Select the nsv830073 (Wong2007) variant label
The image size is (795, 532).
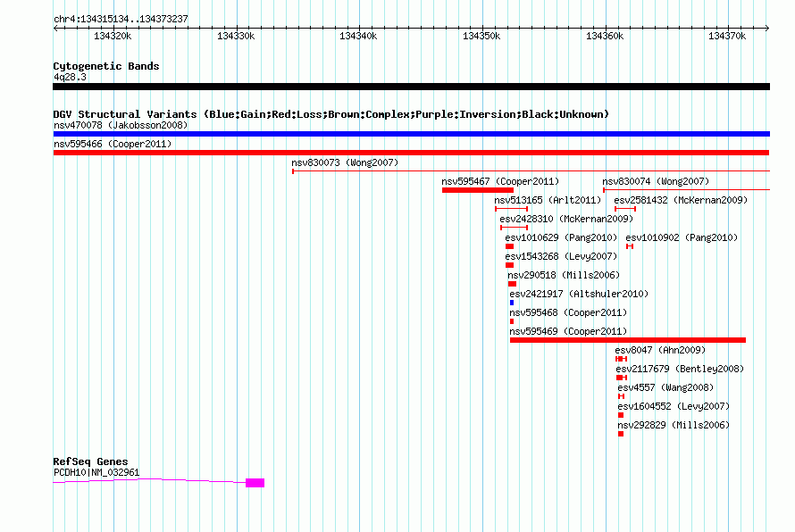(x=345, y=162)
